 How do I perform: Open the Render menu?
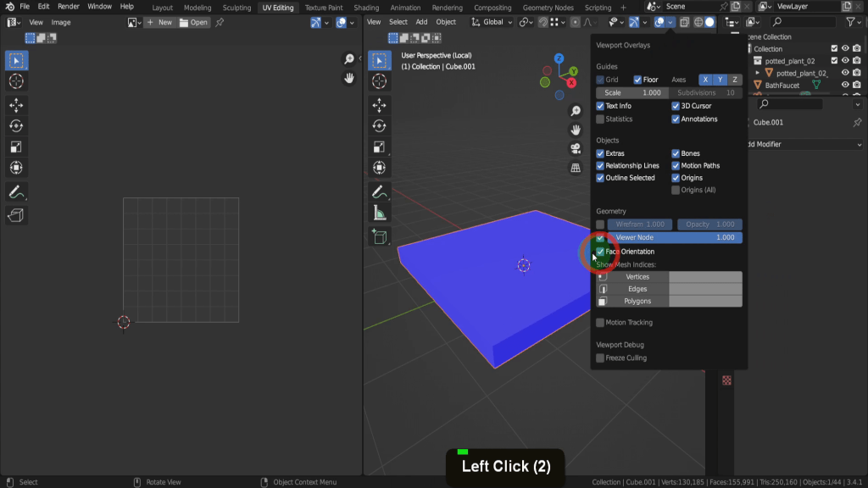(69, 7)
